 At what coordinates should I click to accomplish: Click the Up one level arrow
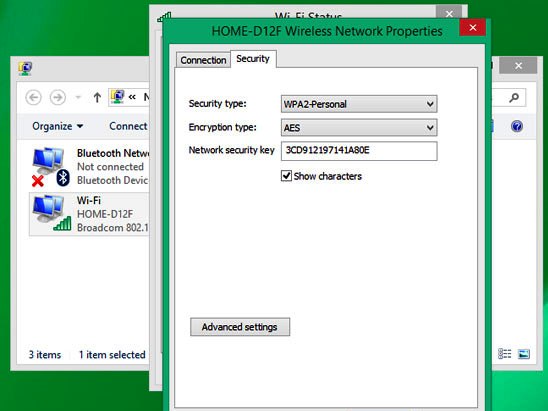click(x=97, y=97)
